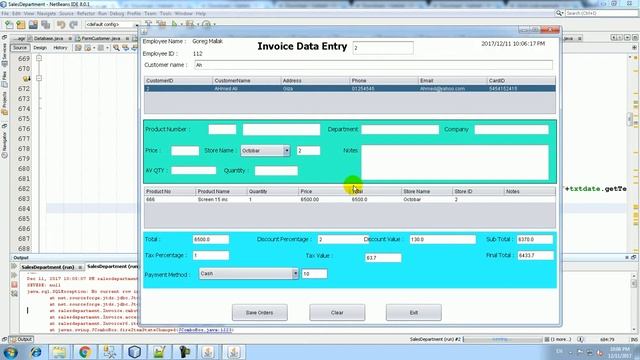
Task: Click the Output button in the bottom status bar
Action: pyautogui.click(x=21, y=340)
